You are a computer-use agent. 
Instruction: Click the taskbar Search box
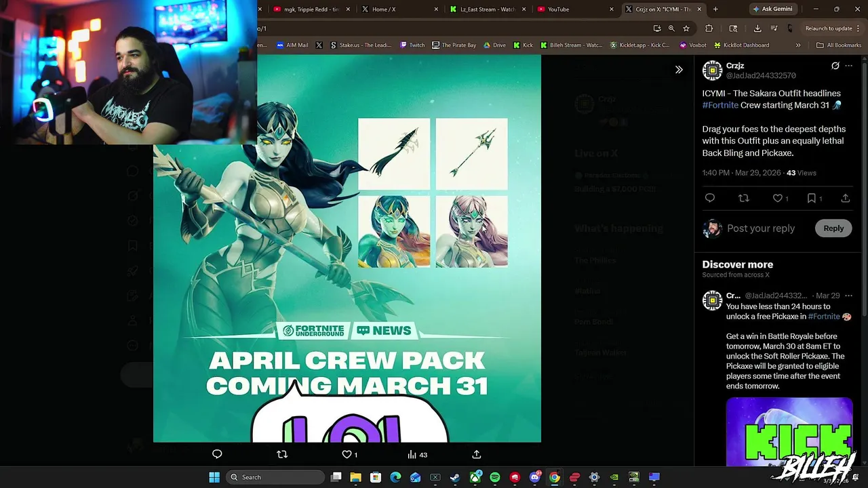tap(274, 477)
